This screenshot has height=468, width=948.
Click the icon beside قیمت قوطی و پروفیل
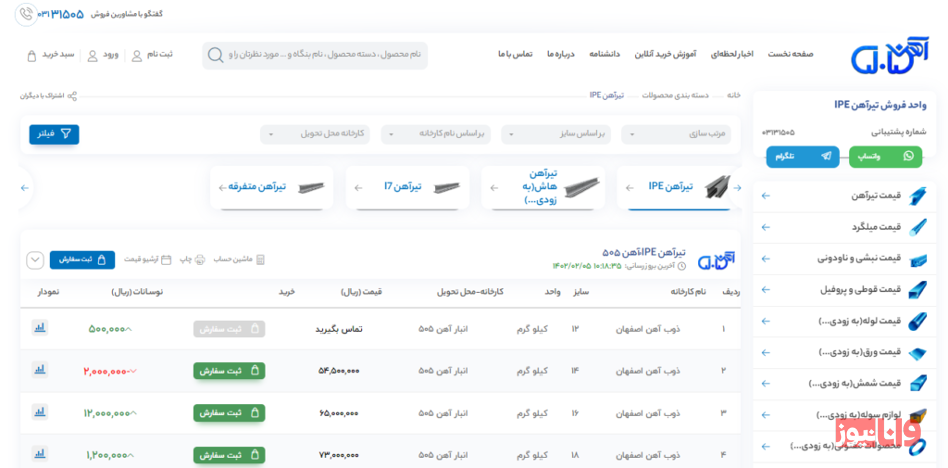(x=918, y=290)
